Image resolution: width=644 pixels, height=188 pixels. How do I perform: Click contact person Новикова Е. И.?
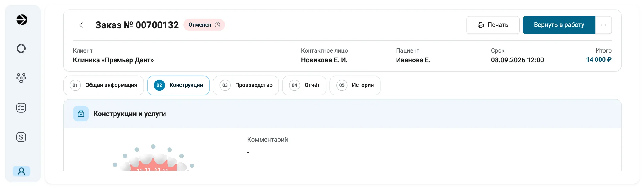[324, 60]
